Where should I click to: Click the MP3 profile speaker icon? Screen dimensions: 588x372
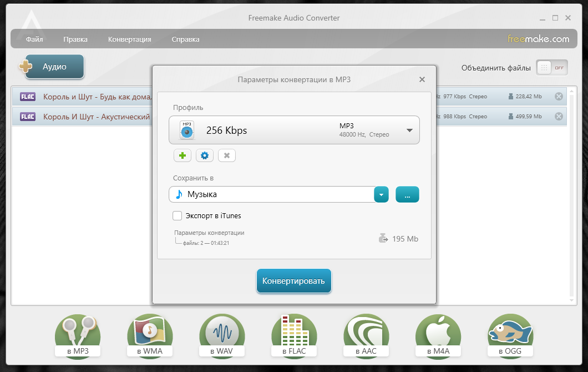click(x=187, y=130)
